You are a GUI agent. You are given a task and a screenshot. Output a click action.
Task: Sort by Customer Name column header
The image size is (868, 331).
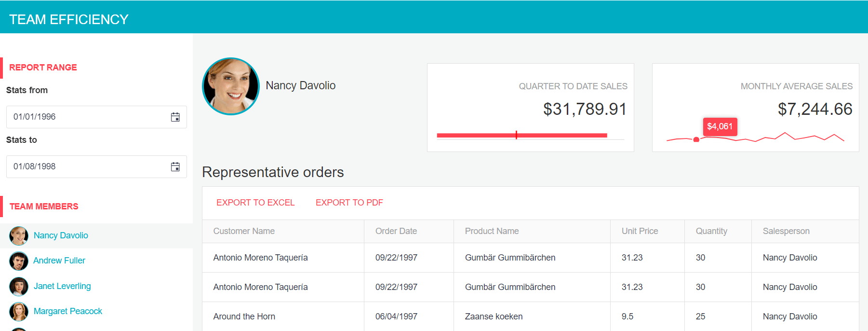(x=244, y=231)
